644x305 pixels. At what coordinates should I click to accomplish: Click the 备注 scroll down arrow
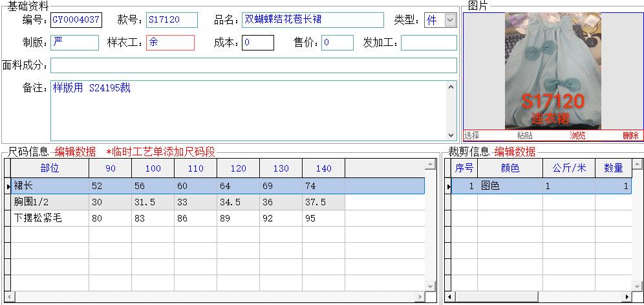click(x=451, y=135)
